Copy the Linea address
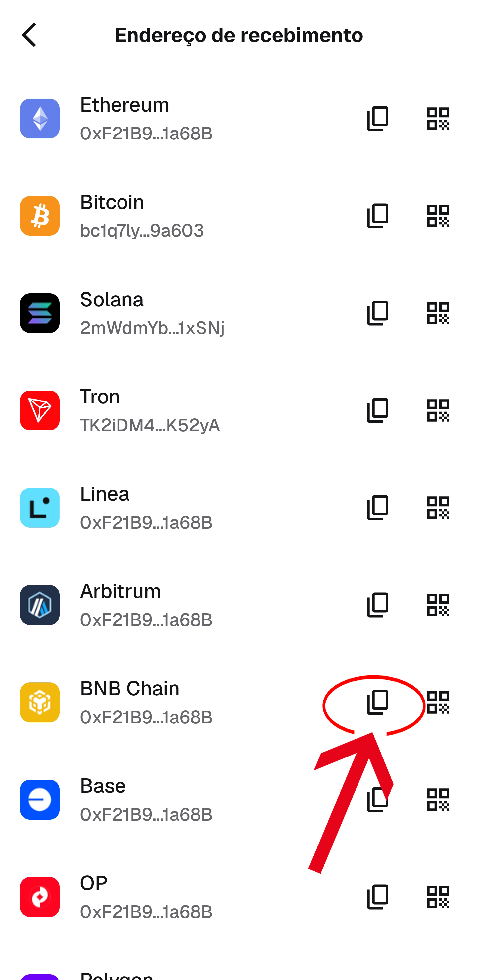478x980 pixels. tap(378, 507)
